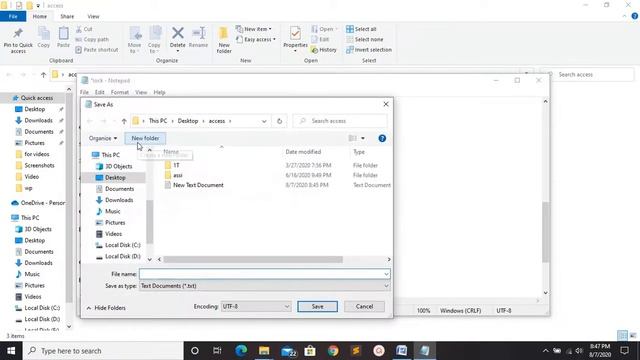Sort by Type column in Save As
The image size is (640, 360).
pyautogui.click(x=359, y=152)
